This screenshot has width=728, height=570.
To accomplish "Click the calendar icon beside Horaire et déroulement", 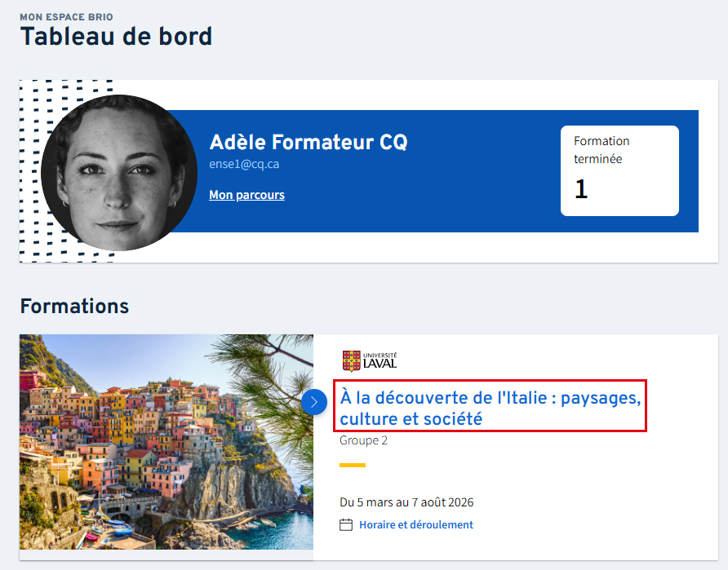I will (346, 525).
